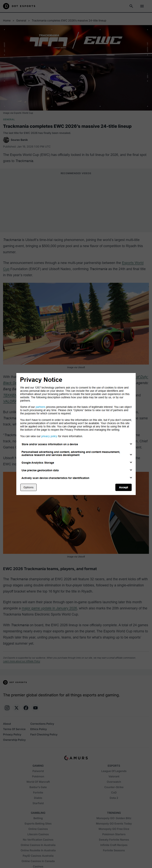Screen dimensions: 152x868
Task: Open the Instagram icon in footer
Action: tap(7, 708)
